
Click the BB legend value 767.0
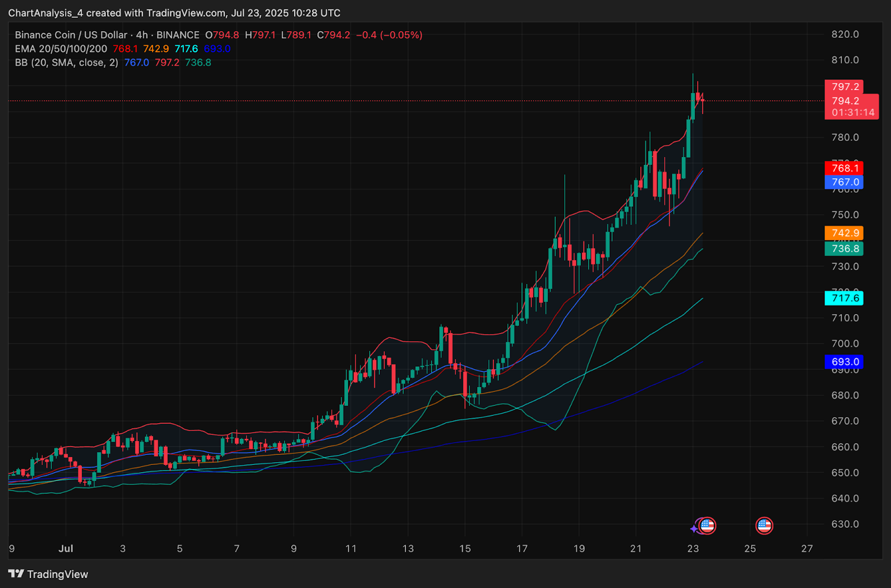[x=136, y=63]
